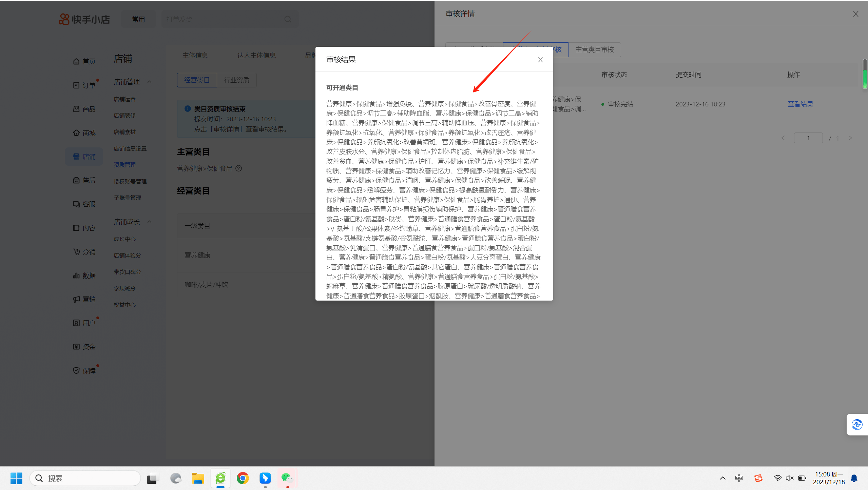The width and height of the screenshot is (868, 490).
Task: Open the 主体信息 tab
Action: click(x=195, y=55)
